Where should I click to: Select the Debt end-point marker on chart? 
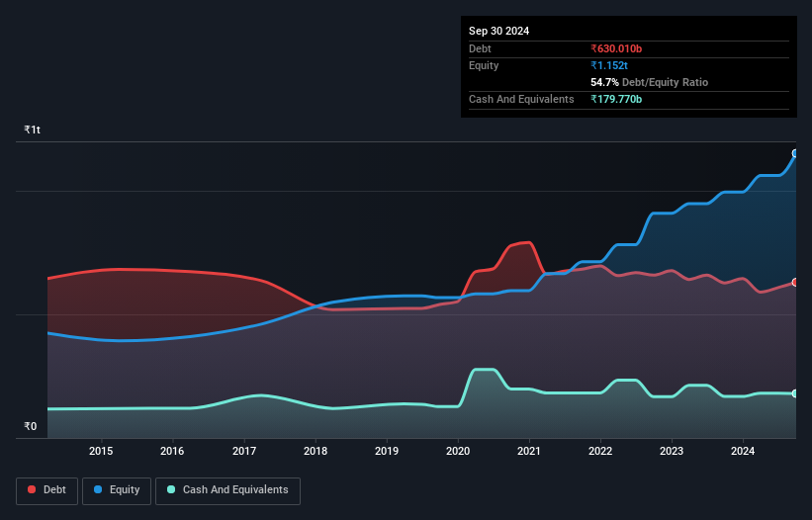(795, 282)
